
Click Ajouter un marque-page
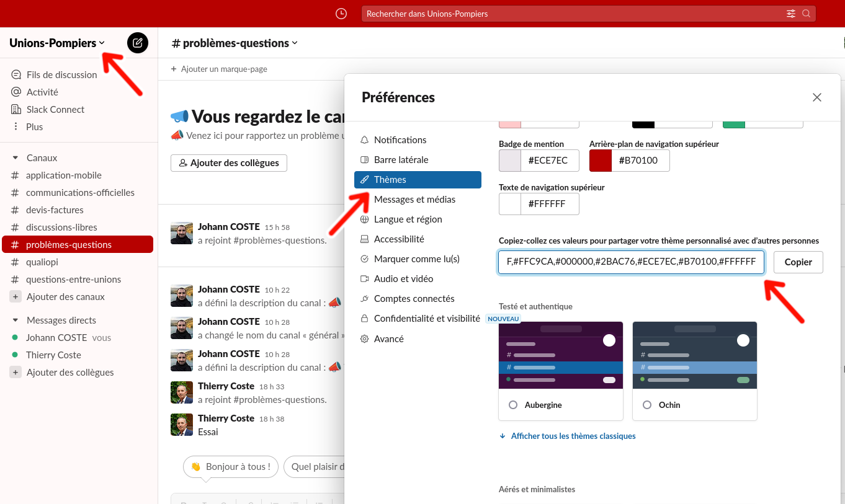219,69
